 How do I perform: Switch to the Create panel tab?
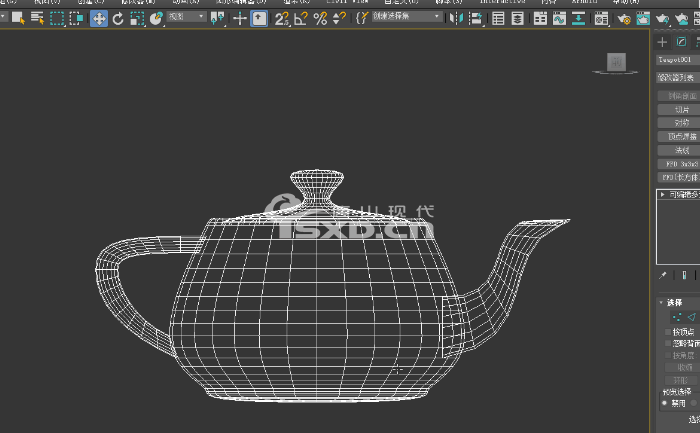pos(662,42)
